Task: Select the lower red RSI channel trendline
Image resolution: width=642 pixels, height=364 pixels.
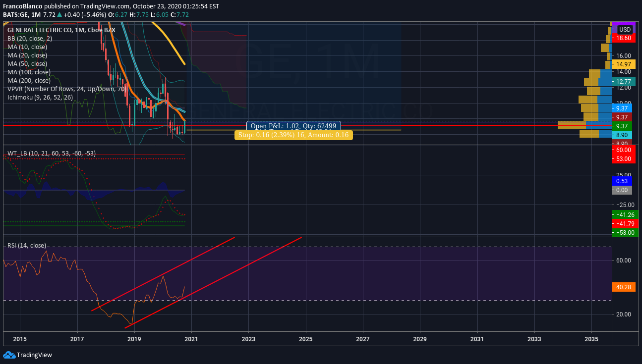Action: [213, 283]
